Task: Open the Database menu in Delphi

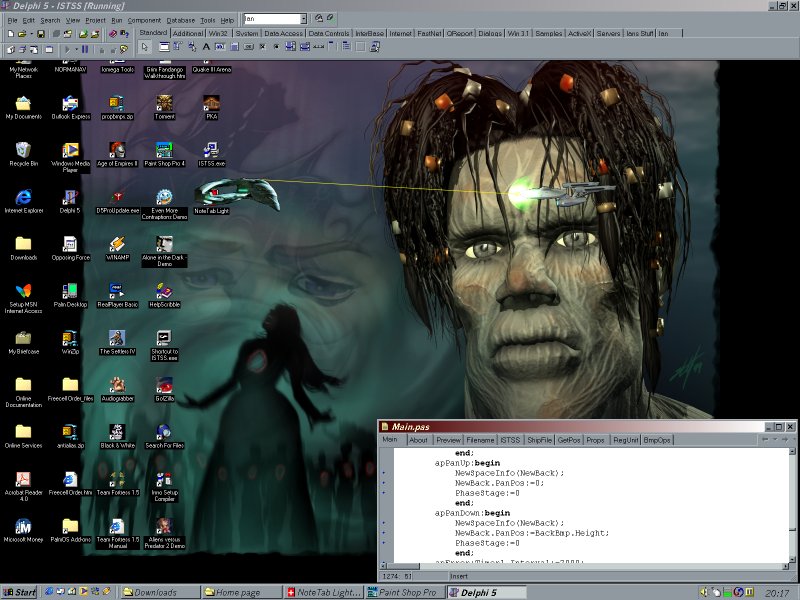Action: (x=181, y=20)
